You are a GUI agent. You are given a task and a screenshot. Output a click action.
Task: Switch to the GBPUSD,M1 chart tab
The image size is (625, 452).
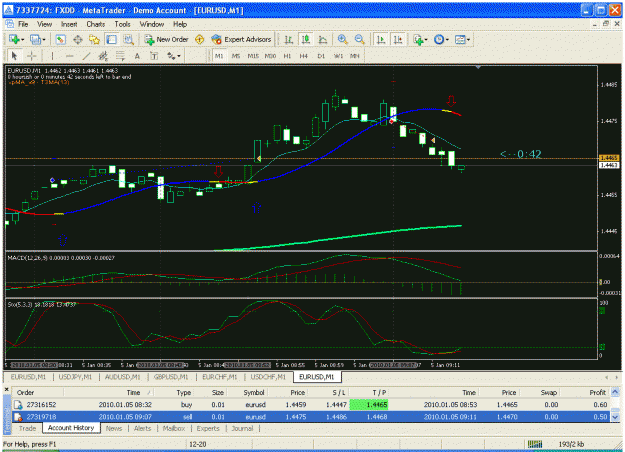(x=171, y=377)
